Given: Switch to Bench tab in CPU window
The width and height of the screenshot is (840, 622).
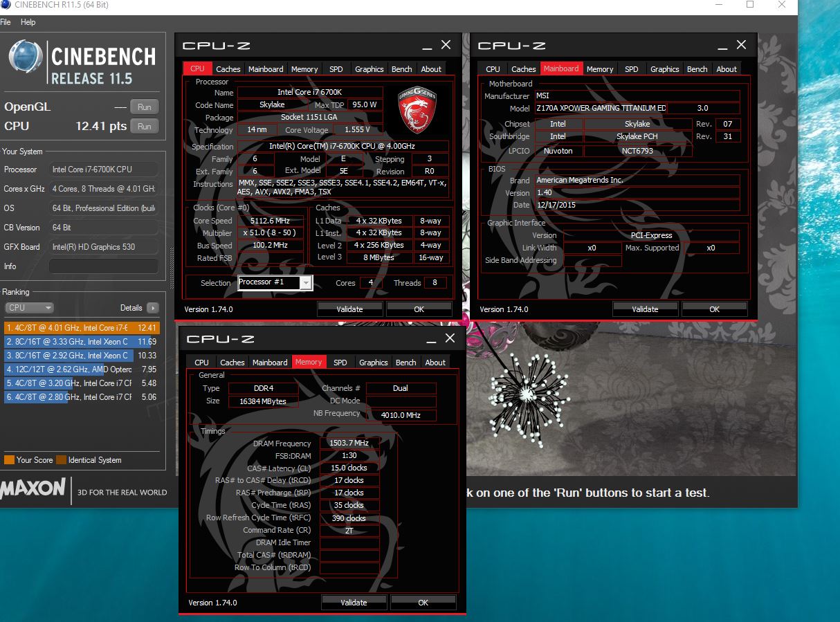Looking at the screenshot, I should point(402,69).
